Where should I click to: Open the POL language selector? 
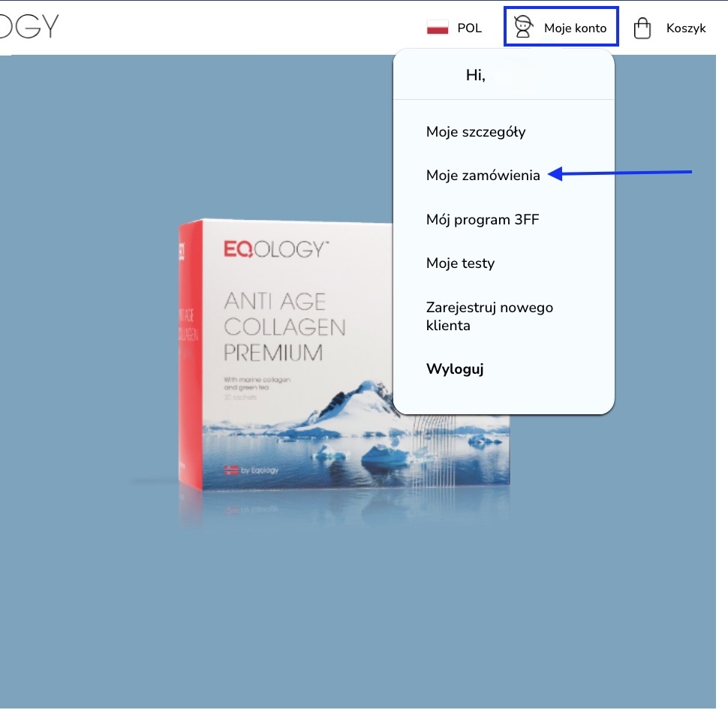454,27
